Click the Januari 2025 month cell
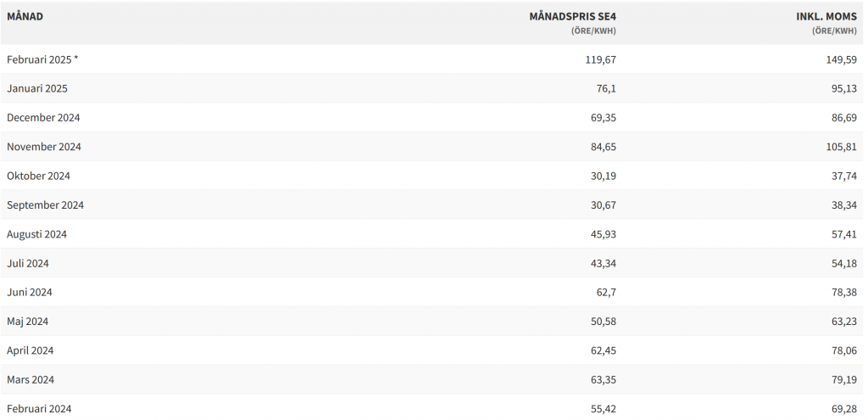The image size is (868, 420). pyautogui.click(x=37, y=88)
